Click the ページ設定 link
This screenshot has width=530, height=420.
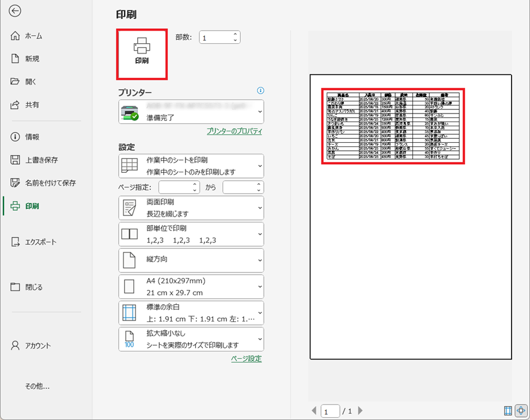click(x=246, y=359)
